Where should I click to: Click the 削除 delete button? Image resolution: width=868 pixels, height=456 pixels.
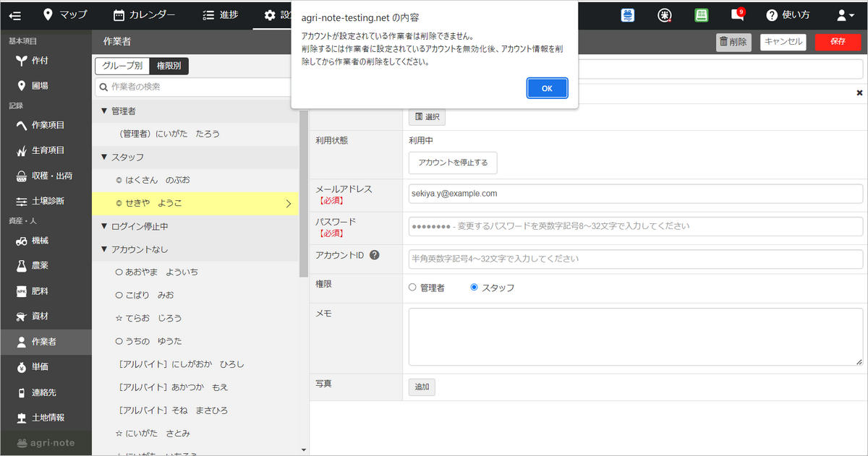click(x=733, y=42)
